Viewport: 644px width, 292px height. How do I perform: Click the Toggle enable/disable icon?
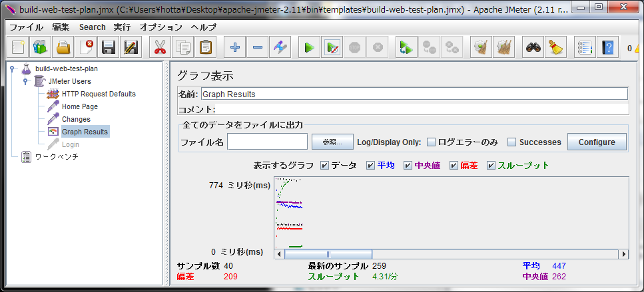(x=280, y=47)
